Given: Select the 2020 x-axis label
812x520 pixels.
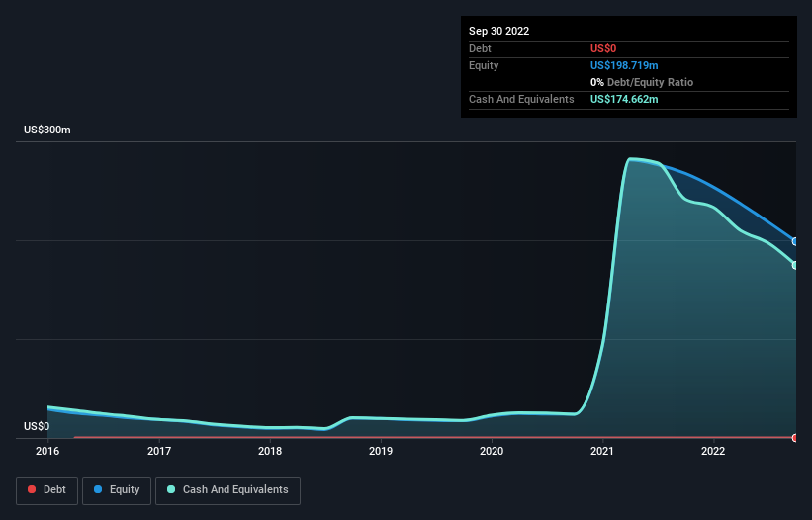Looking at the screenshot, I should [492, 451].
